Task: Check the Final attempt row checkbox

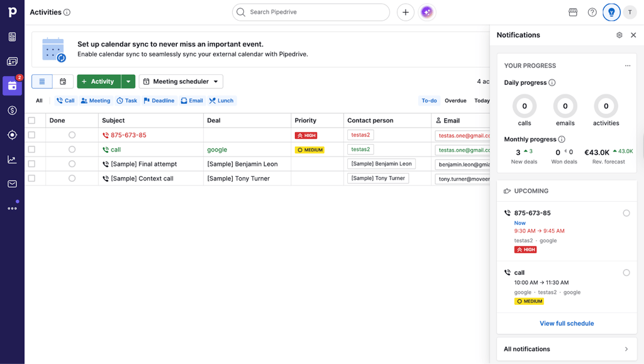Action: pyautogui.click(x=31, y=163)
